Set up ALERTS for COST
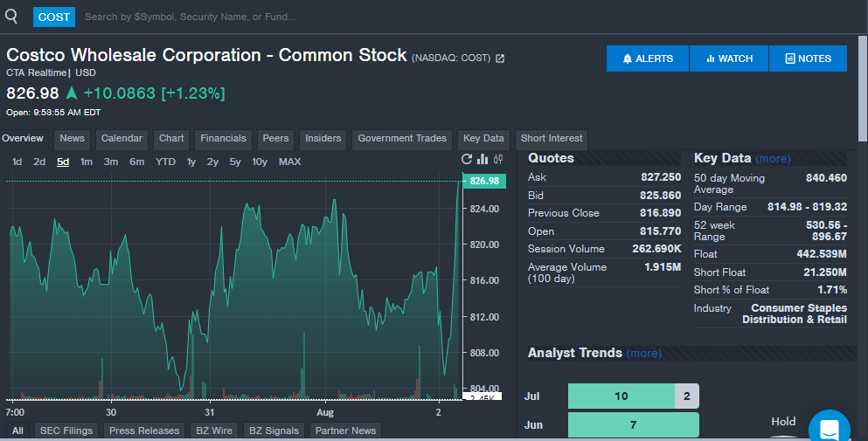The height and width of the screenshot is (441, 868). 648,59
